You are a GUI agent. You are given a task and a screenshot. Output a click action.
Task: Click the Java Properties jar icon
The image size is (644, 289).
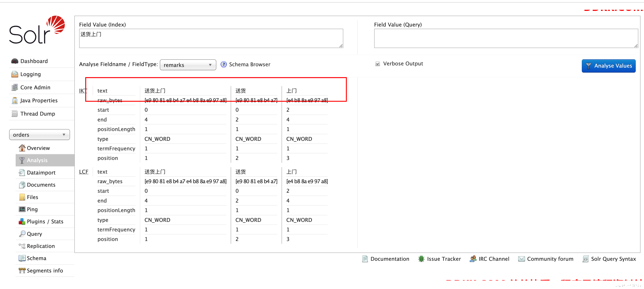click(x=15, y=100)
